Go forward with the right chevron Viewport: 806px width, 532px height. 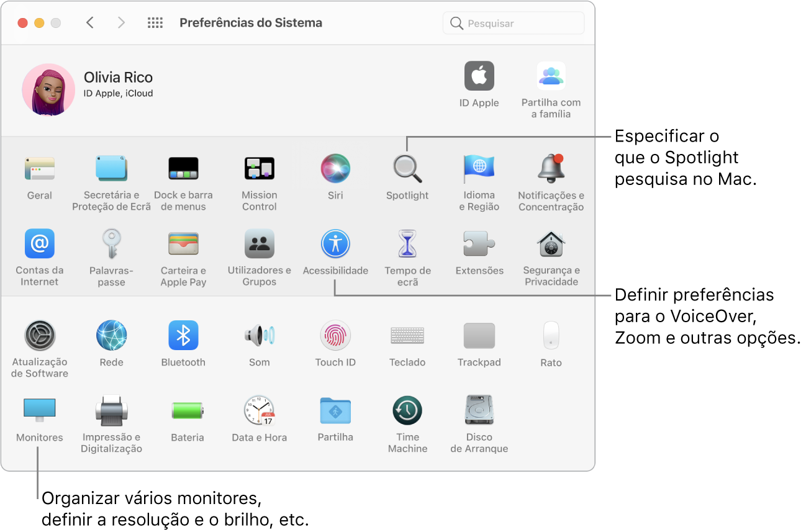(x=121, y=23)
